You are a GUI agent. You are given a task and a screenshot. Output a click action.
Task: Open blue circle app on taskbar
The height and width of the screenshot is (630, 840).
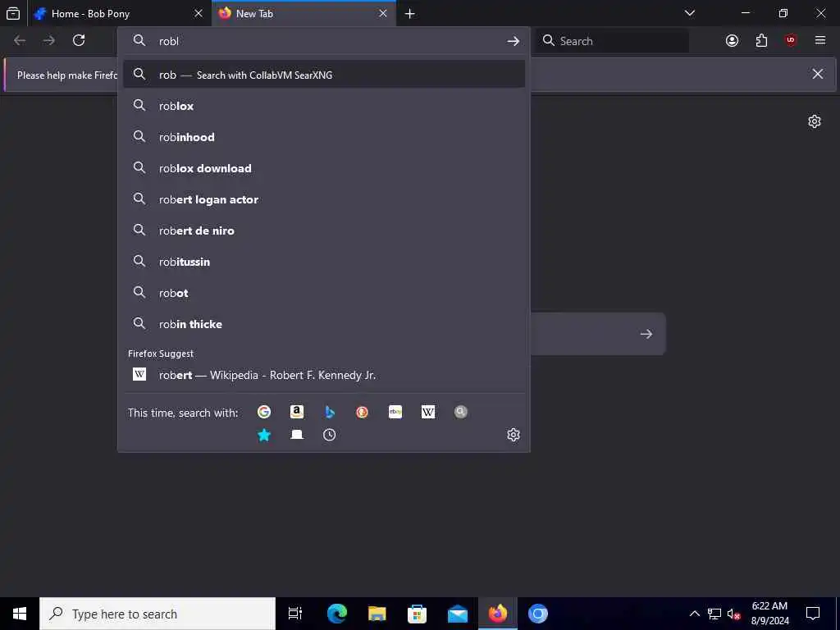(538, 614)
